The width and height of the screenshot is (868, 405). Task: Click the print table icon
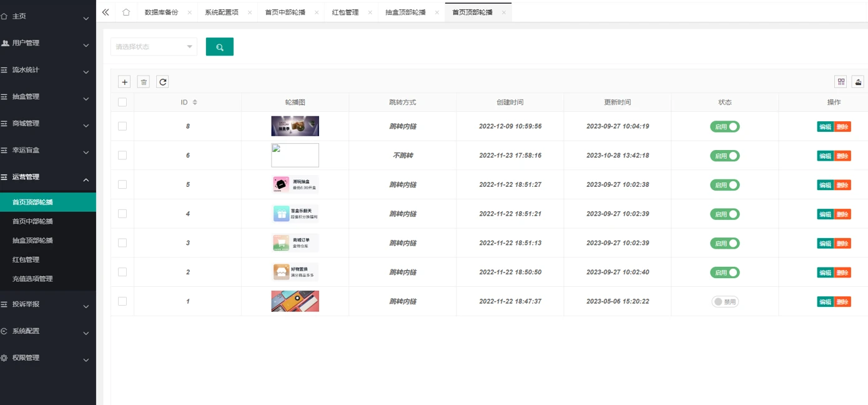click(x=858, y=82)
